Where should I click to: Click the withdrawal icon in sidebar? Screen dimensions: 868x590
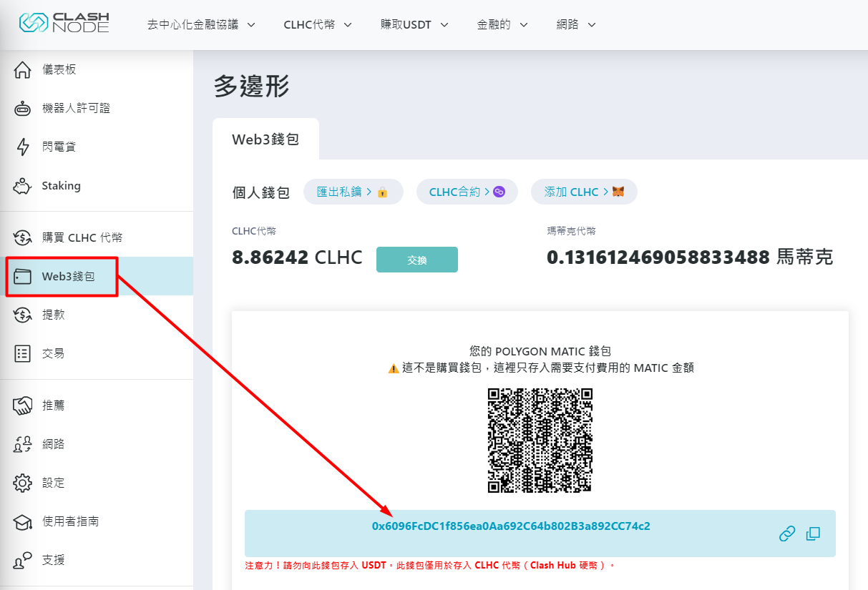pyautogui.click(x=23, y=315)
